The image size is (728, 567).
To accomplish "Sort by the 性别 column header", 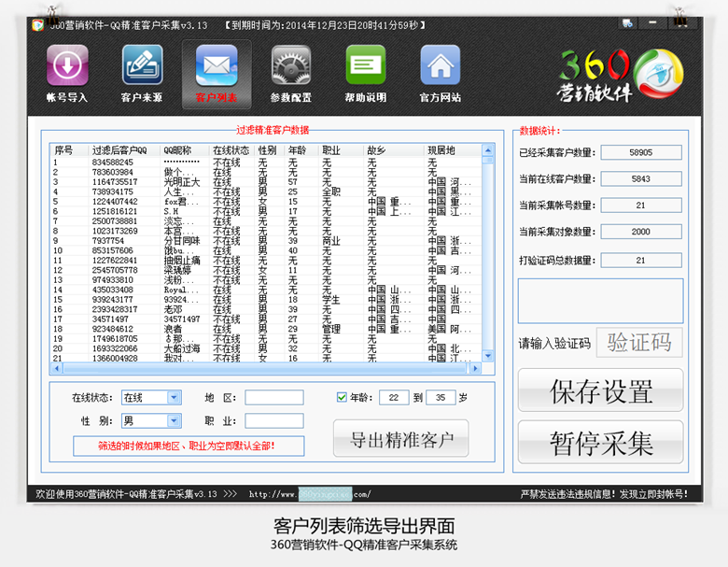I will 269,150.
